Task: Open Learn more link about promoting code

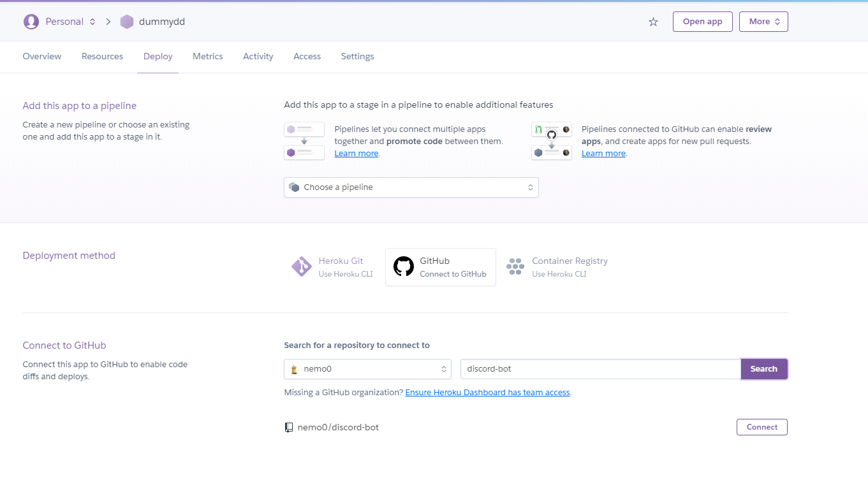Action: coord(357,154)
